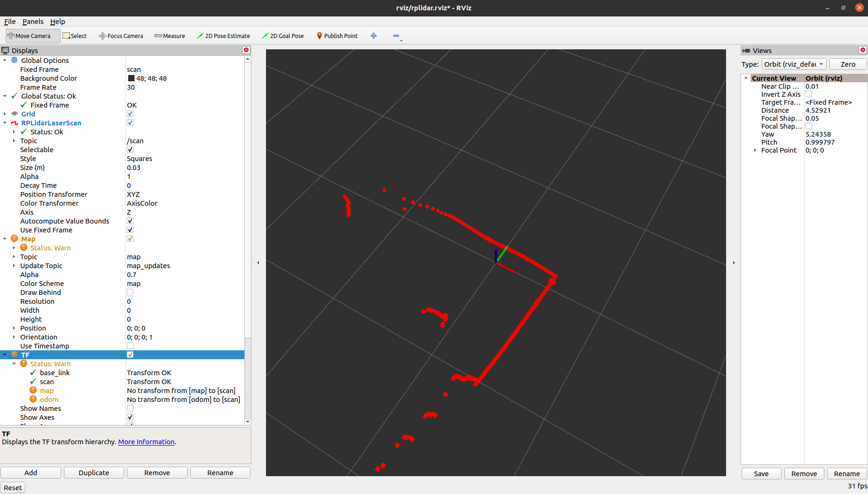
Task: Toggle the Grid display checkbox
Action: tap(130, 114)
